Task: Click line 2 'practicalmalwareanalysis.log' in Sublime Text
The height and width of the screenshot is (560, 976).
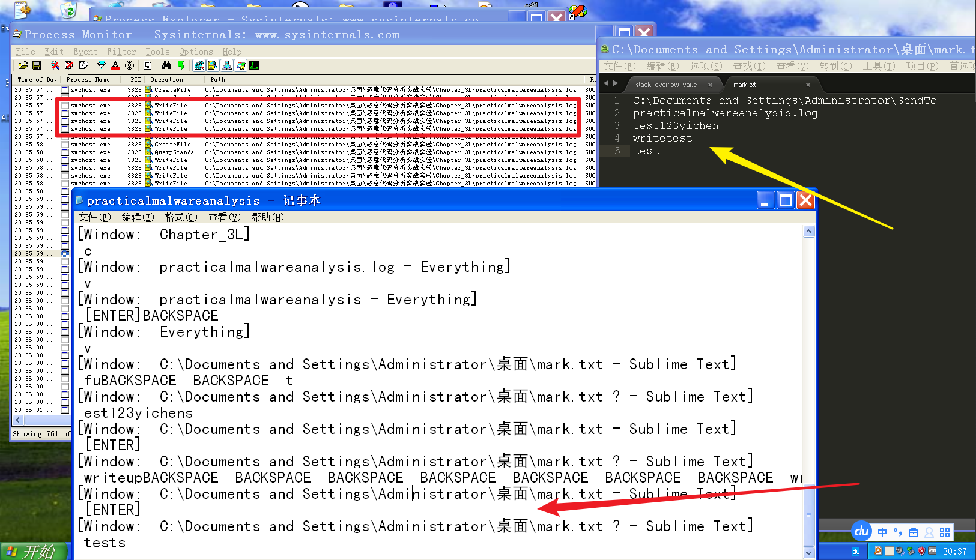Action: [725, 113]
